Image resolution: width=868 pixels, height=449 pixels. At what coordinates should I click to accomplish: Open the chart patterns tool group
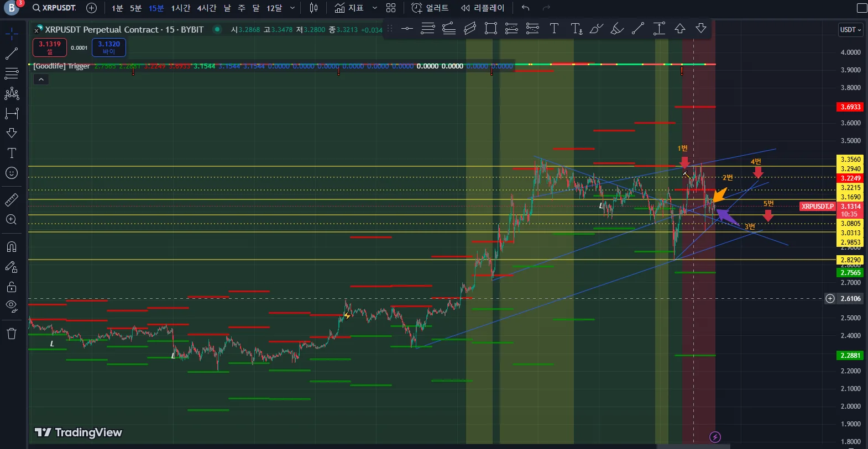click(12, 93)
